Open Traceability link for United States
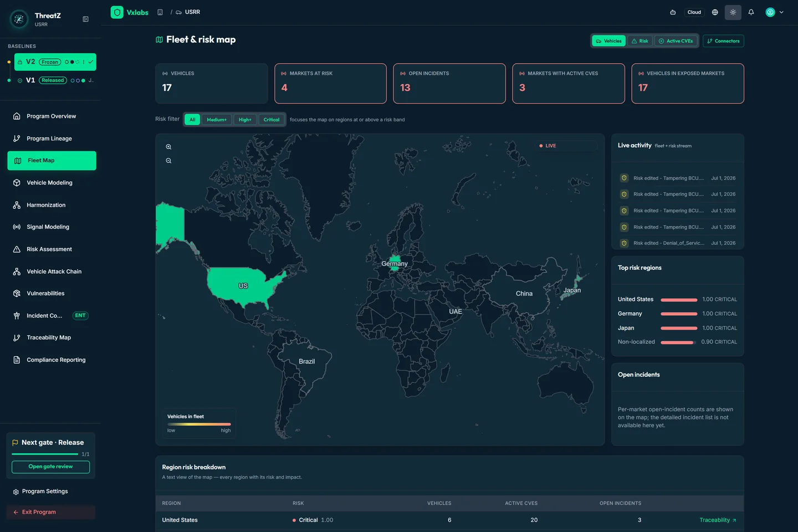The width and height of the screenshot is (798, 532). 718,520
